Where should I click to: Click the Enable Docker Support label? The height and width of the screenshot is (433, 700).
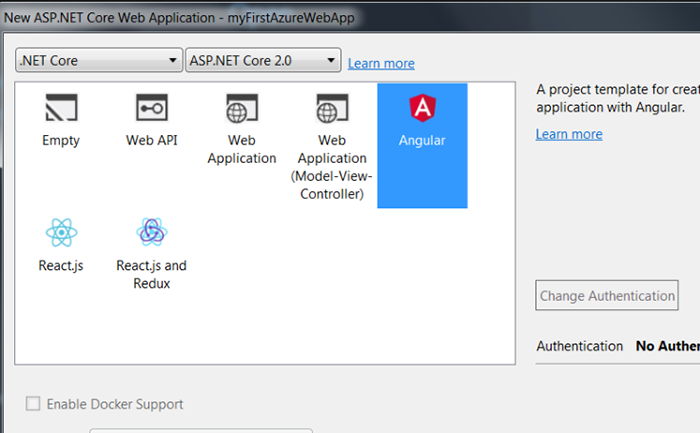(116, 404)
